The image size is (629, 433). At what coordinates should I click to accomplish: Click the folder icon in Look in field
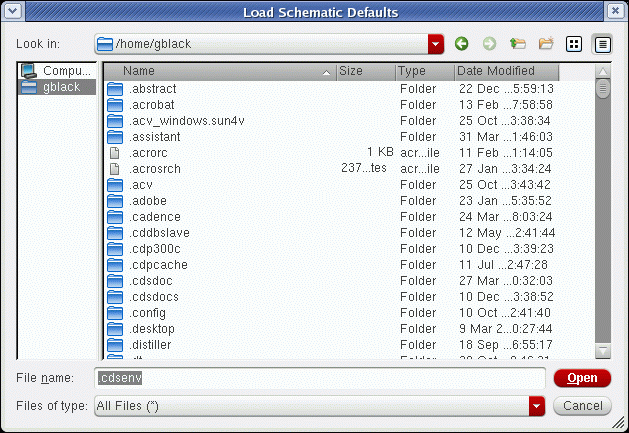coord(105,44)
